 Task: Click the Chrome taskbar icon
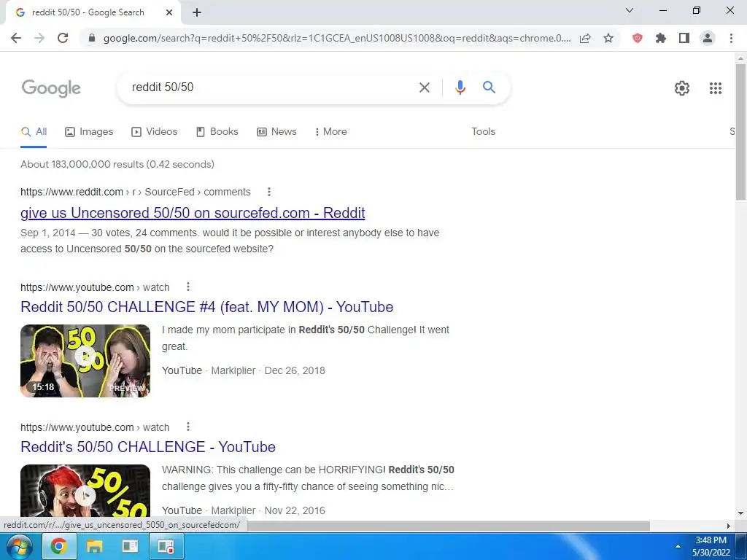58,546
